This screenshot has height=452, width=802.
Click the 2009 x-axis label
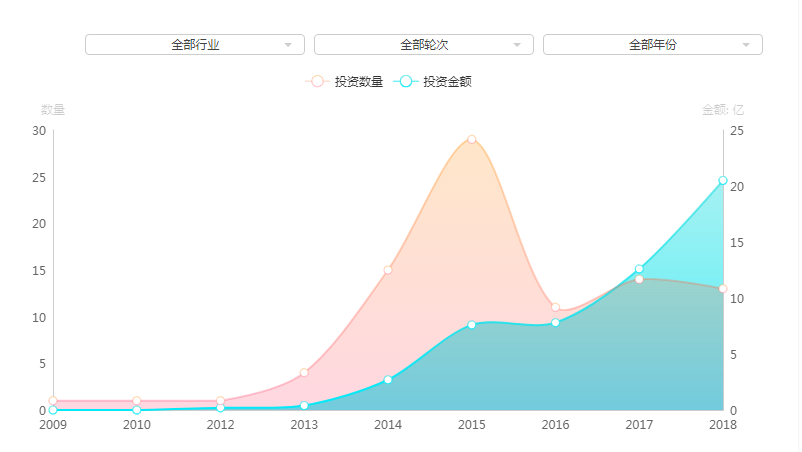point(53,425)
